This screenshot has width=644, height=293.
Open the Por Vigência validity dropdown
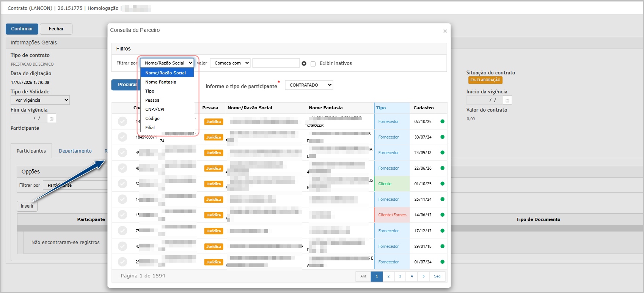pyautogui.click(x=40, y=100)
